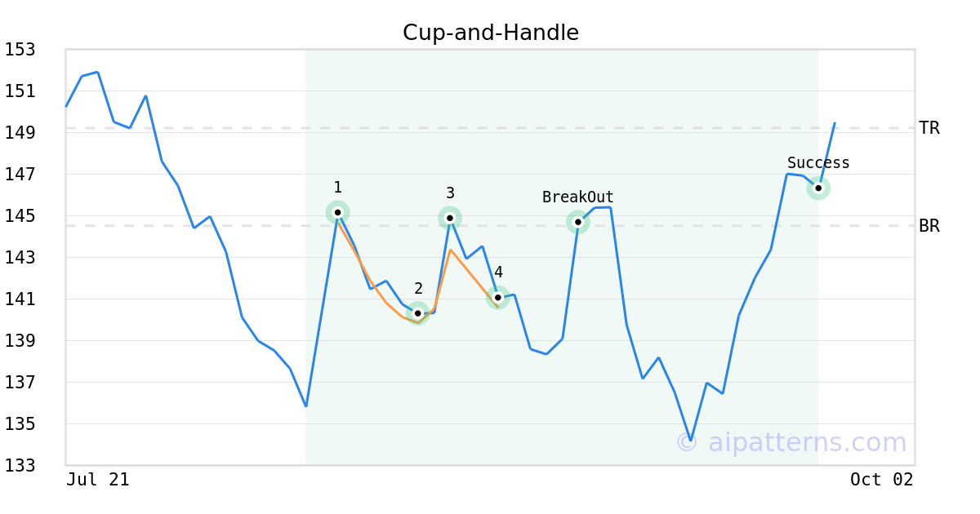Select pattern point marker 4
This screenshot has width=980, height=514.
click(x=498, y=298)
